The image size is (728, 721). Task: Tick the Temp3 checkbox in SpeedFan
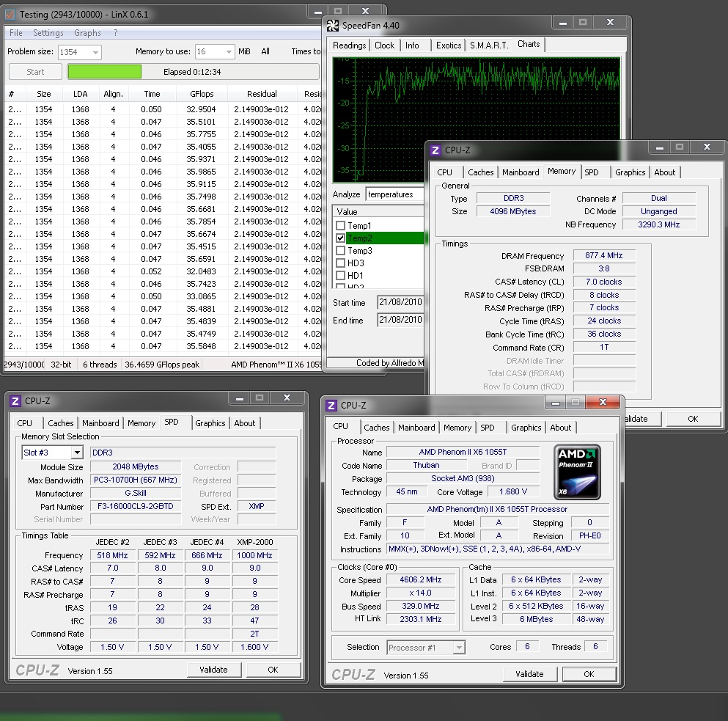(x=341, y=251)
